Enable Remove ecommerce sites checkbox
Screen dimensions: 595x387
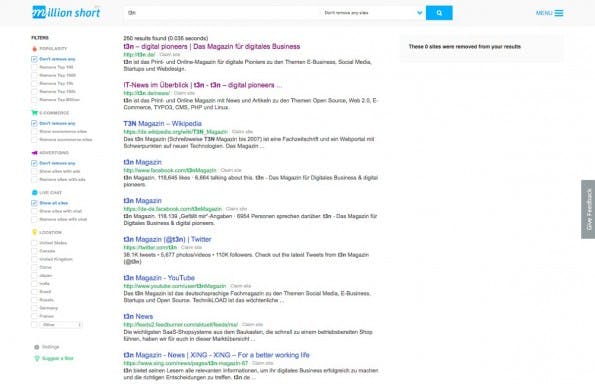coord(34,140)
